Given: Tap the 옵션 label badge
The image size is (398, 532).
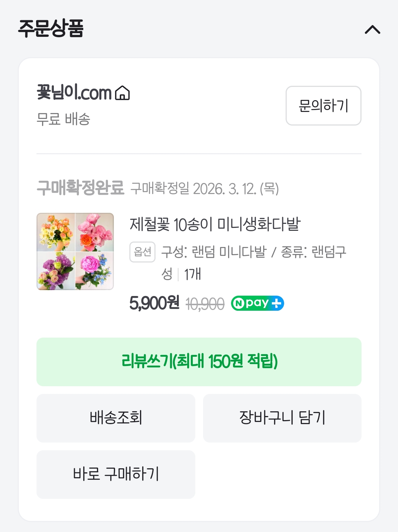Looking at the screenshot, I should point(142,252).
